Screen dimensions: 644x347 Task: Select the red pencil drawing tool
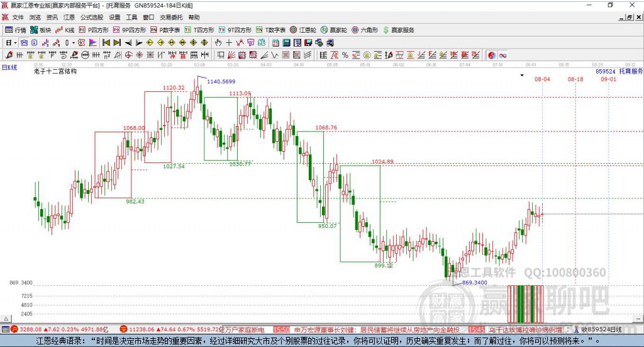(x=9, y=55)
